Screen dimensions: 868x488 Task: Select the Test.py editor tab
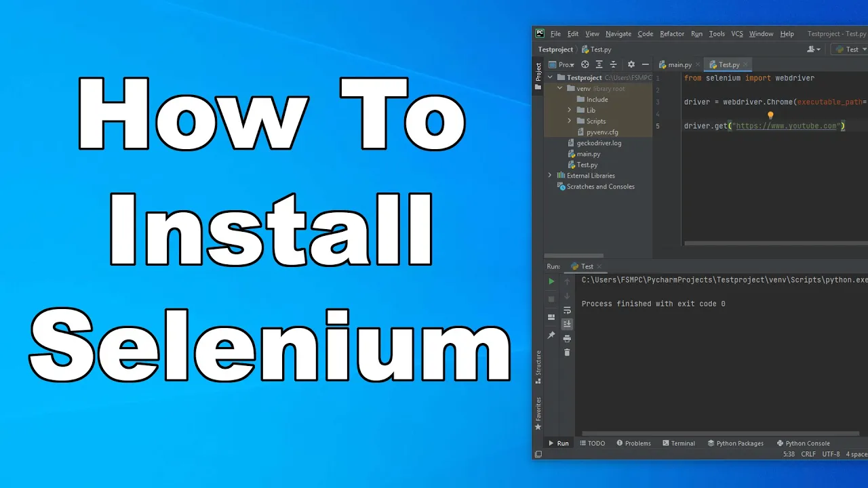tap(729, 64)
